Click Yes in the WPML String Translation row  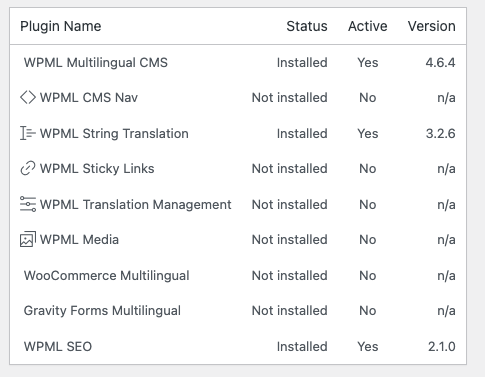(368, 133)
